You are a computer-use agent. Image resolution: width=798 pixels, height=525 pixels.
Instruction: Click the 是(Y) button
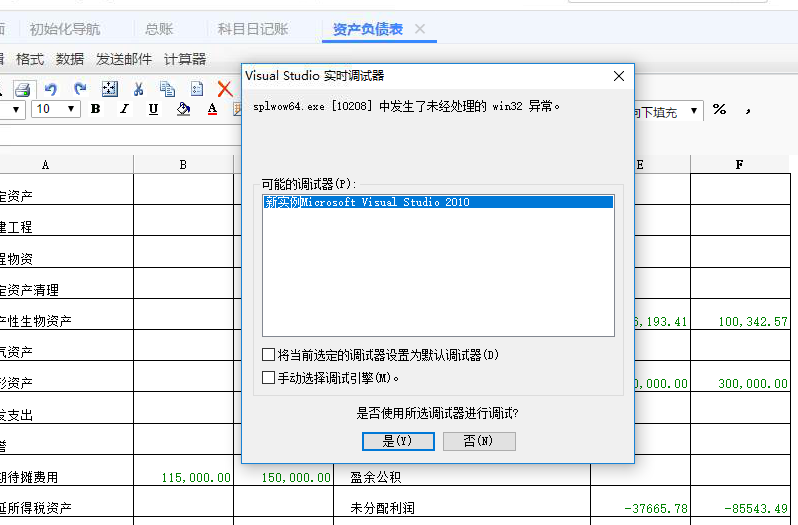(x=398, y=441)
